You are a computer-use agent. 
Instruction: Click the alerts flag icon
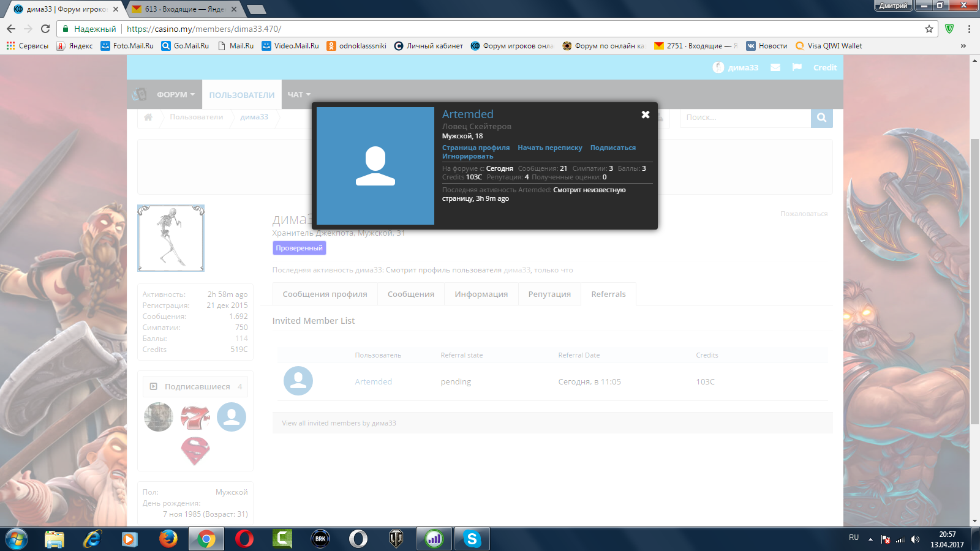coord(797,67)
